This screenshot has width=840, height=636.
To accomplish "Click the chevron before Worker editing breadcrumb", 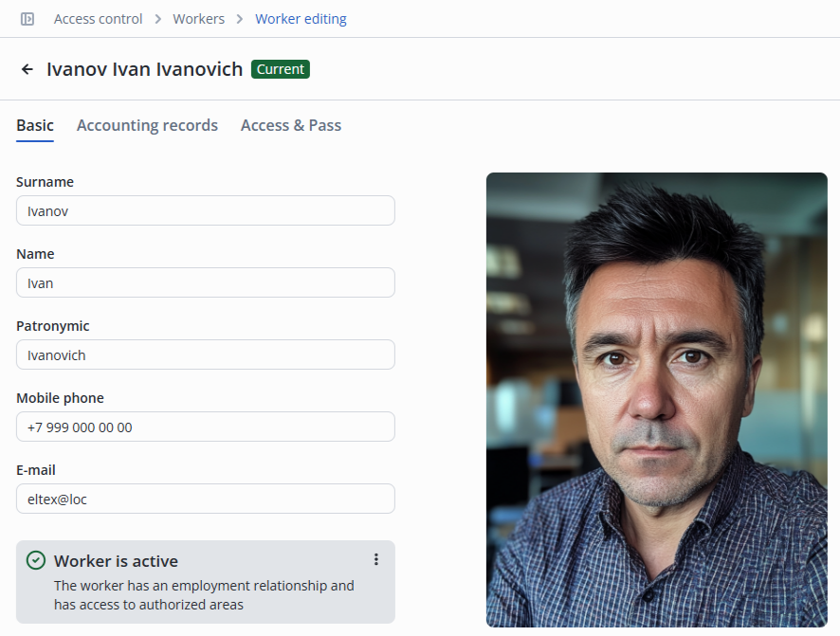I will click(240, 19).
